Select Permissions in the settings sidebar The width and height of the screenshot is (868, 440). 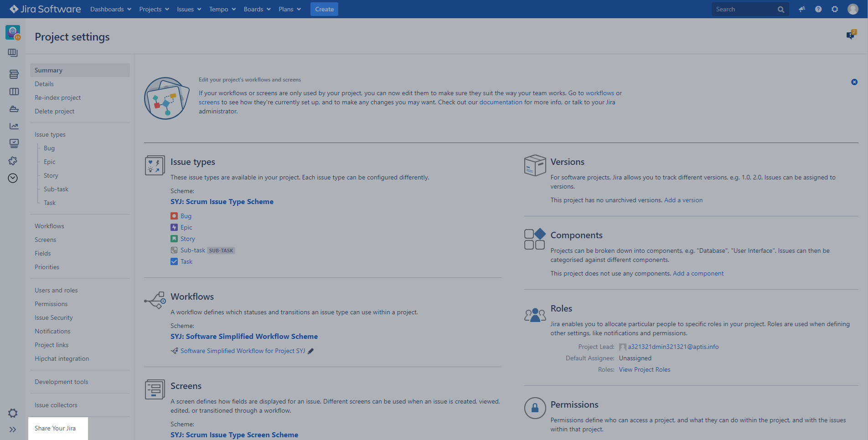pos(51,304)
